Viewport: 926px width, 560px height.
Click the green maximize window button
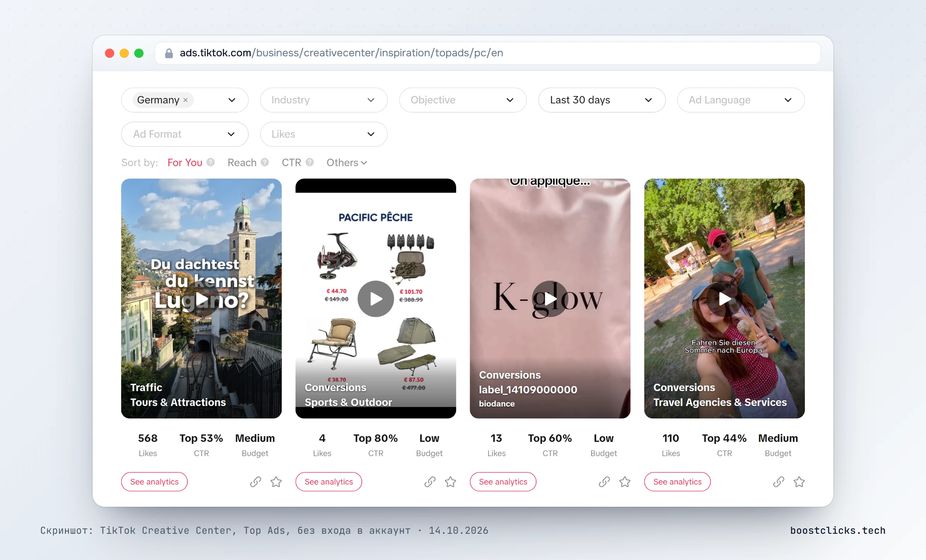pyautogui.click(x=139, y=53)
